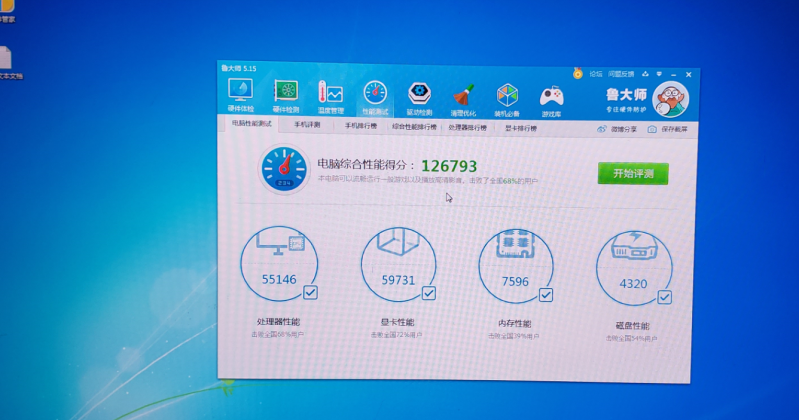The height and width of the screenshot is (420, 799).
Task: Click the memory performance circle showing 7596
Action: click(516, 266)
